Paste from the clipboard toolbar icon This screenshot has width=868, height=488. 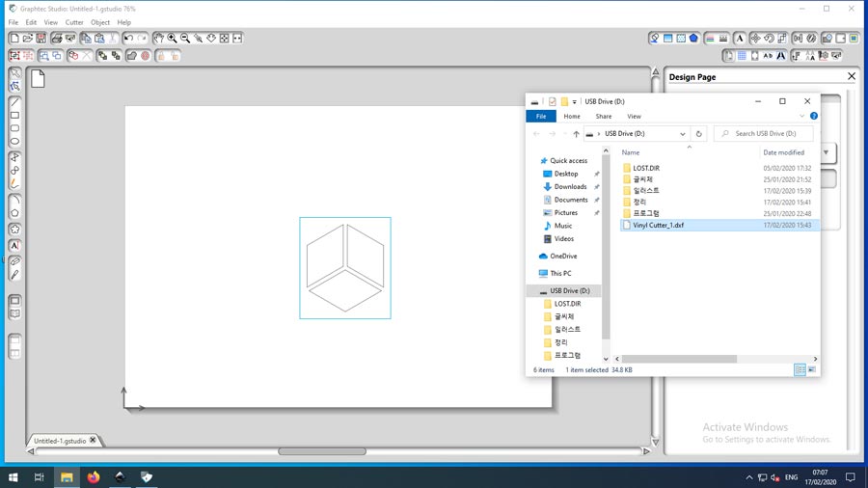click(99, 39)
